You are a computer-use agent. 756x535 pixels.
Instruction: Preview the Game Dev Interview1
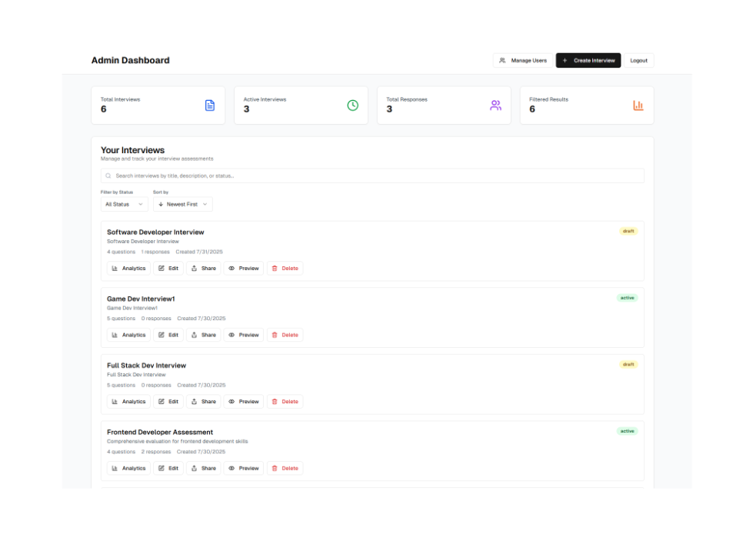click(243, 335)
